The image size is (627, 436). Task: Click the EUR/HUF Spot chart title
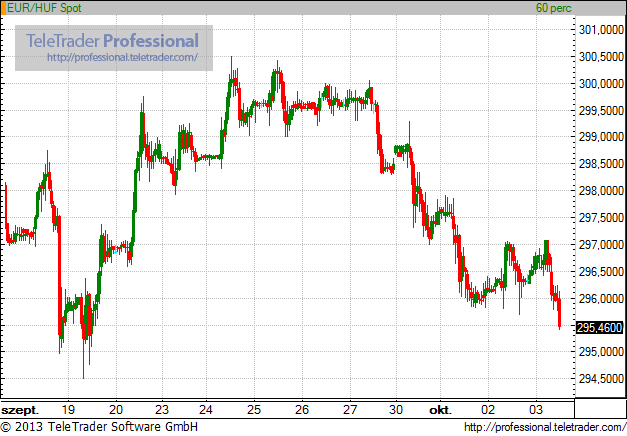44,8
